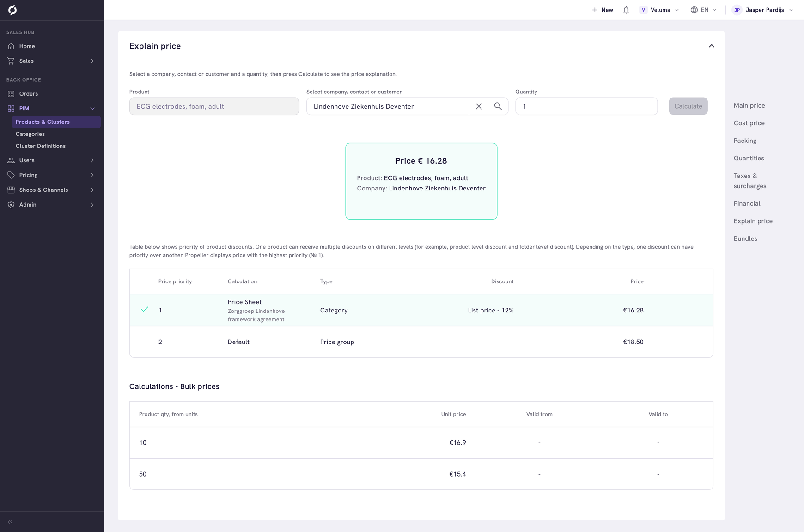Click the Home icon in sidebar
Screen dimensions: 804x532
point(11,46)
